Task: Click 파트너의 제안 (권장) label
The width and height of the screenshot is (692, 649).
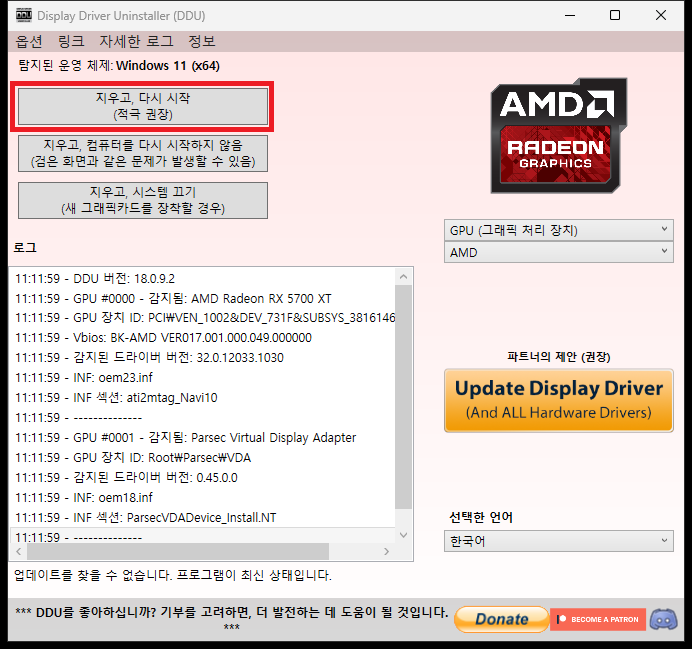Action: pos(559,356)
